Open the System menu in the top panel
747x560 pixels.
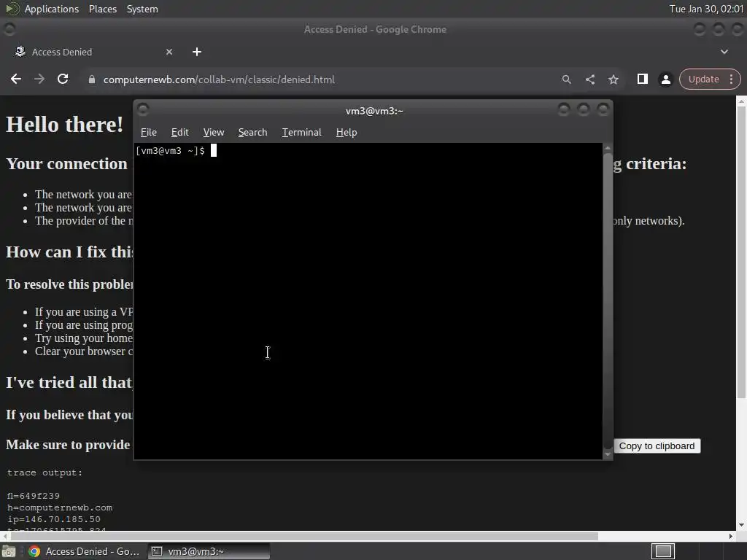142,9
